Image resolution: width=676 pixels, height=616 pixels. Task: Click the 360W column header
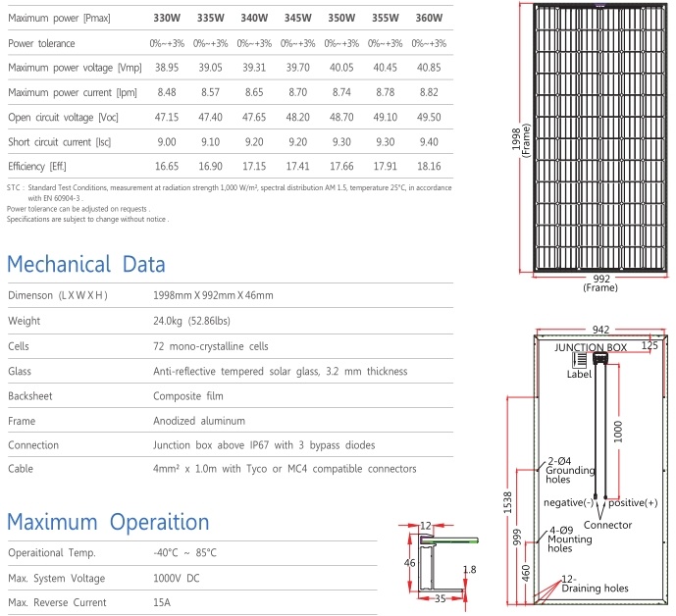click(429, 18)
